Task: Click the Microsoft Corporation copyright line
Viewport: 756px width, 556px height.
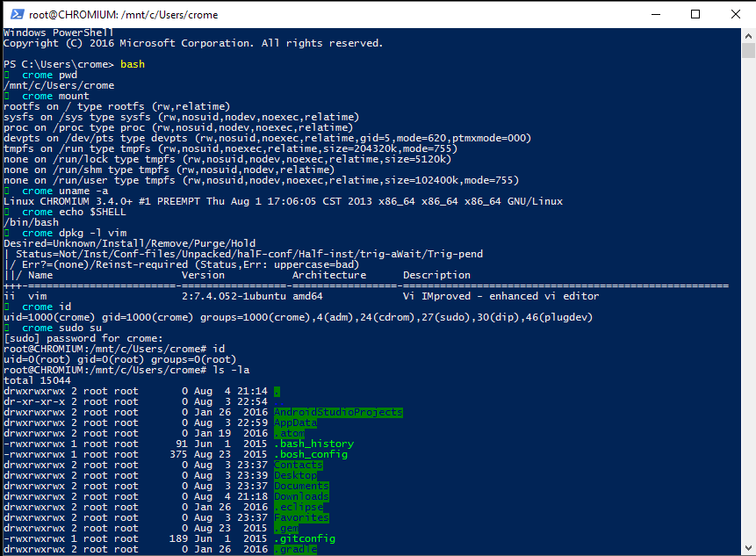Action: pyautogui.click(x=193, y=43)
